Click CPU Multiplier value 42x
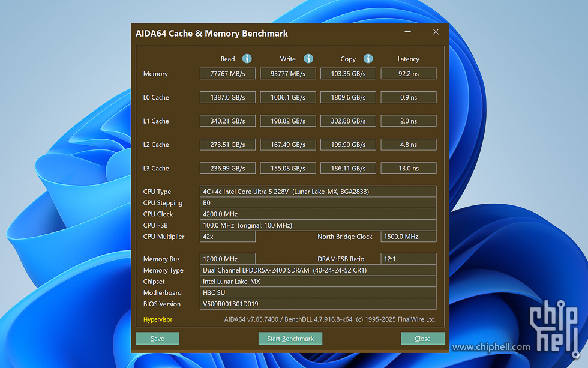 click(x=227, y=237)
